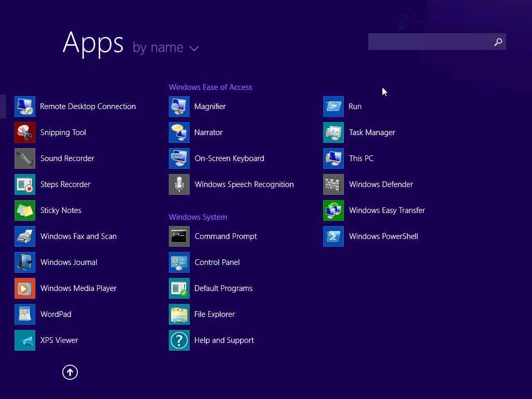Screen dimensions: 532x399
Task: Open the Windows Journal icon
Action: coord(25,262)
